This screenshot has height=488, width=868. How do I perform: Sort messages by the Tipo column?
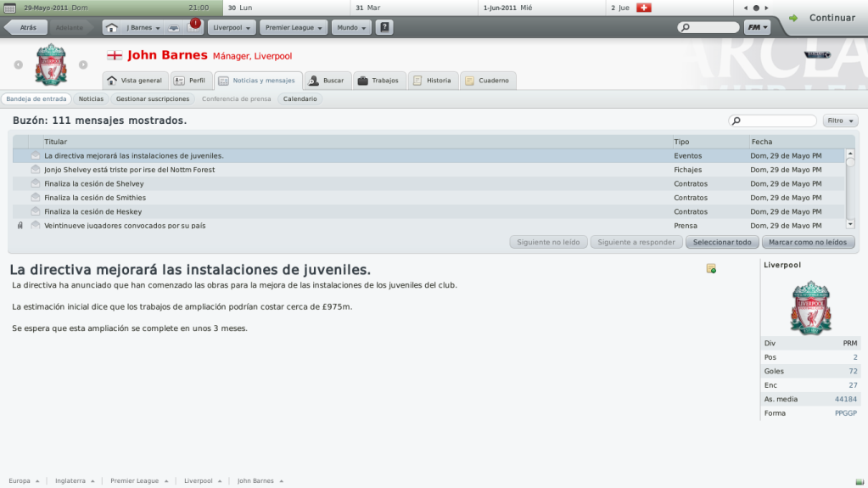pyautogui.click(x=711, y=142)
